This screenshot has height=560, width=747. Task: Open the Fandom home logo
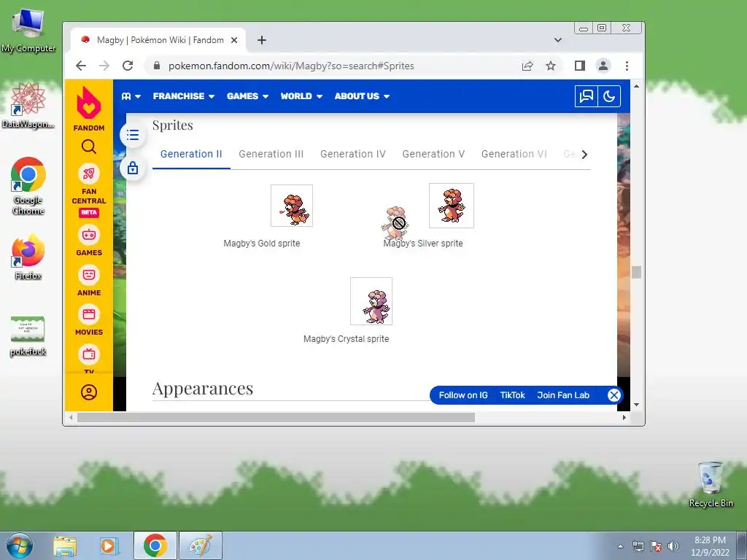click(88, 109)
